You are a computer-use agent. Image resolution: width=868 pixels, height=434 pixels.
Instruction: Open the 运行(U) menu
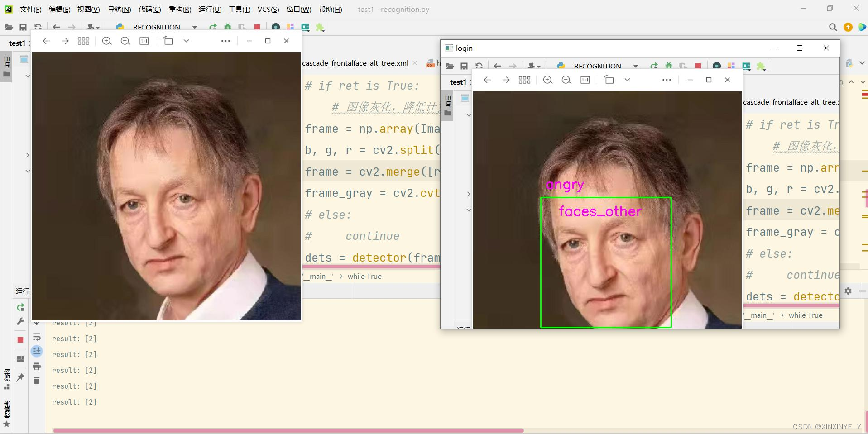pyautogui.click(x=210, y=10)
